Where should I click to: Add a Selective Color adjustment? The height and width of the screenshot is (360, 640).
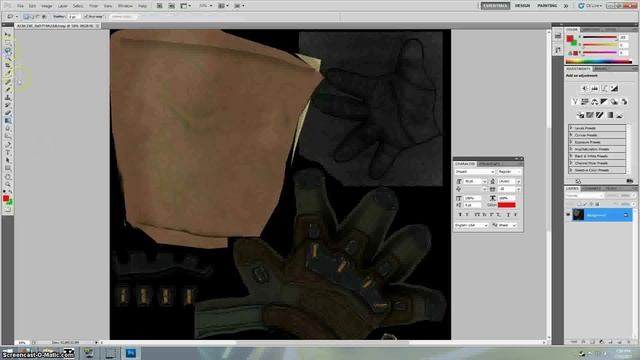620,116
